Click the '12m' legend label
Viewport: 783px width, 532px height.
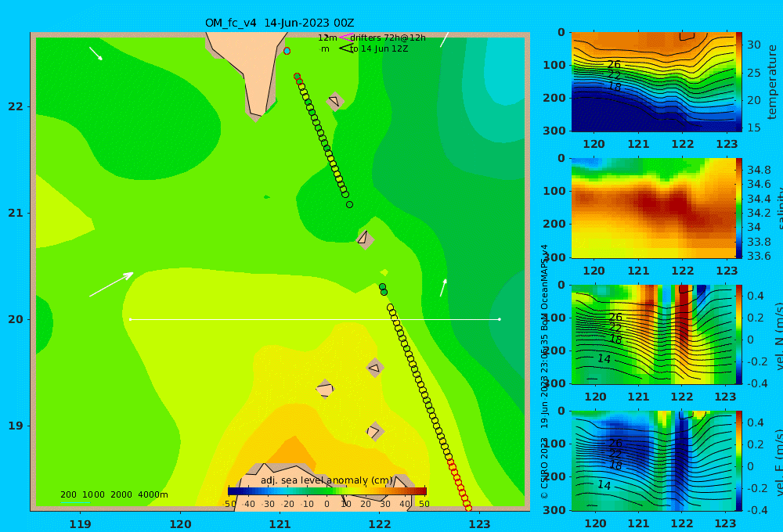click(327, 38)
